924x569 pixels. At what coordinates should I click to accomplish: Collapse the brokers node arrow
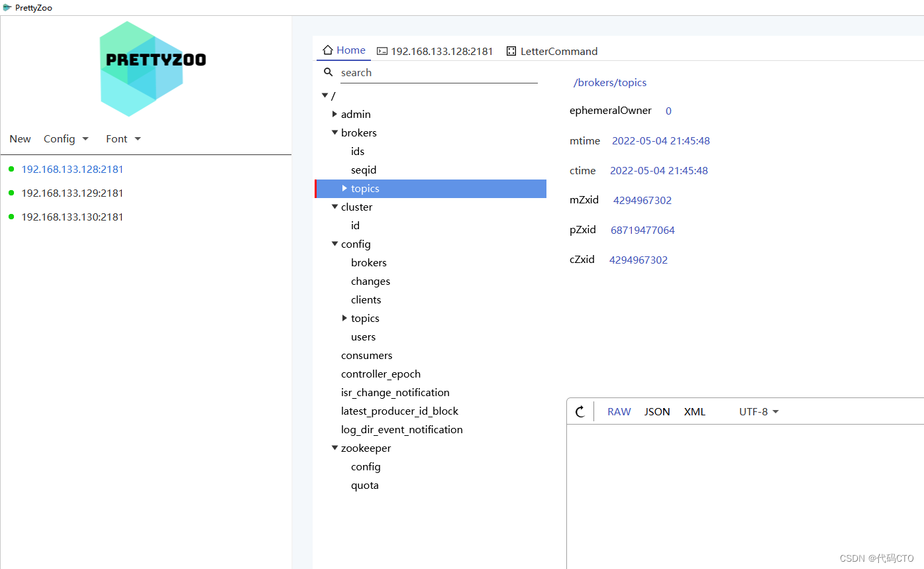coord(335,132)
